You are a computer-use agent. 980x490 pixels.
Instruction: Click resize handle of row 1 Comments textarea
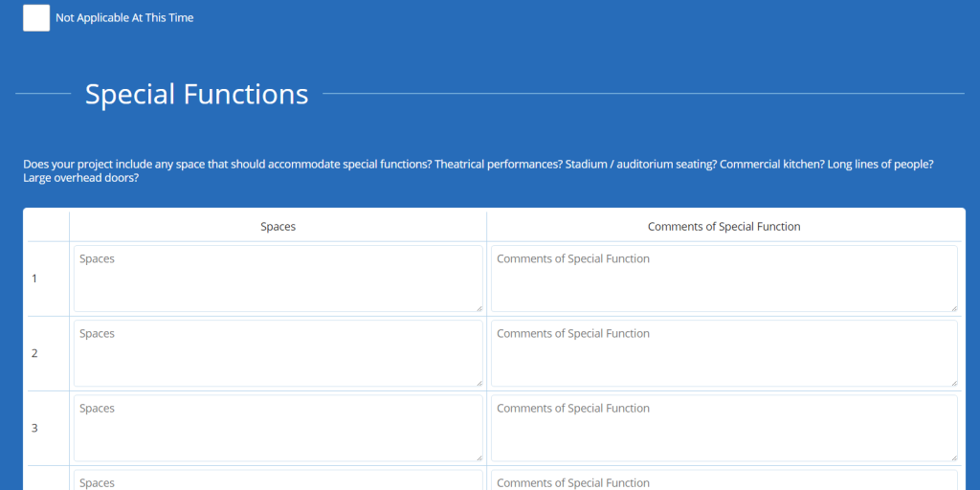click(x=953, y=307)
